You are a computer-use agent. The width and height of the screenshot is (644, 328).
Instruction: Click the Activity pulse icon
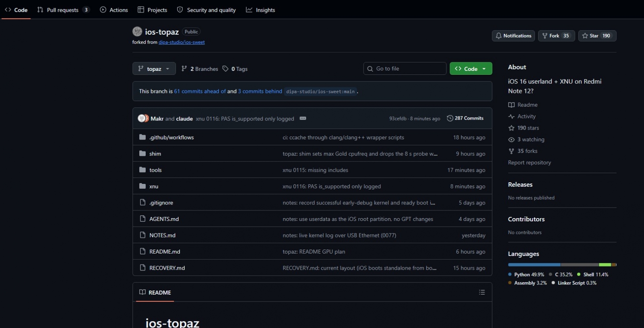coord(511,116)
